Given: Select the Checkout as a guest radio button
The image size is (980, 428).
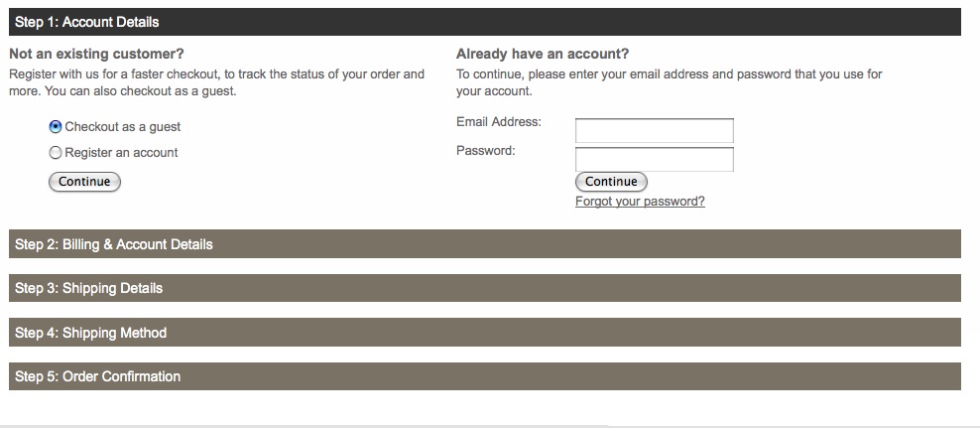Looking at the screenshot, I should point(56,127).
